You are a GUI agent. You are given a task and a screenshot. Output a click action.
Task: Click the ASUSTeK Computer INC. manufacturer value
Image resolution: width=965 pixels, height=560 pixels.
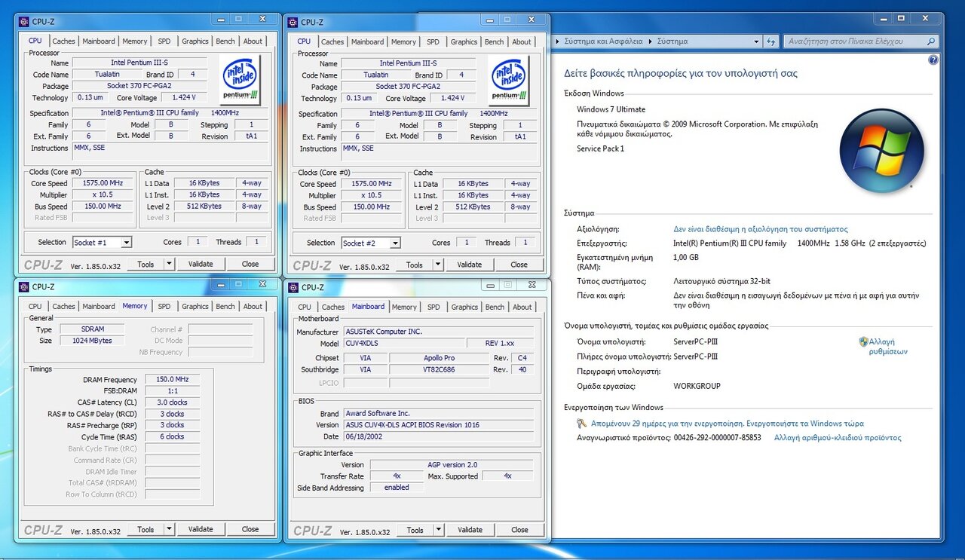pyautogui.click(x=439, y=332)
